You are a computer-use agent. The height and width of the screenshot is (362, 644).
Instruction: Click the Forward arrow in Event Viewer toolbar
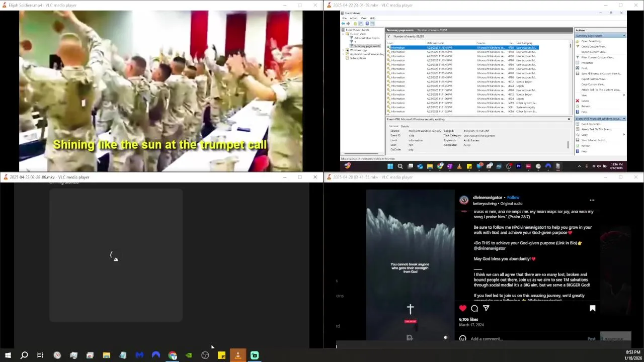point(349,24)
